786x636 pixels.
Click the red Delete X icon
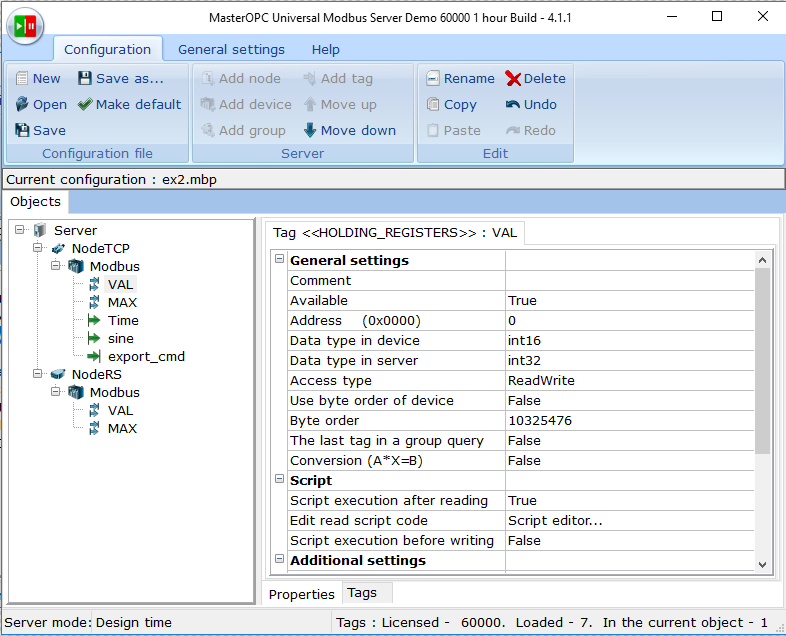coord(513,78)
